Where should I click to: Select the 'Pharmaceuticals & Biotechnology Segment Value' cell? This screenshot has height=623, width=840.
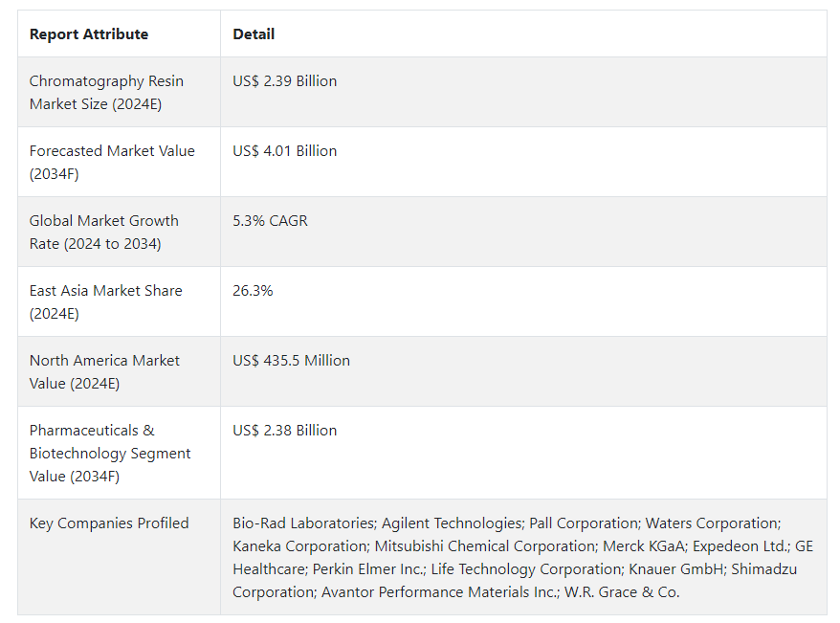coord(110,454)
